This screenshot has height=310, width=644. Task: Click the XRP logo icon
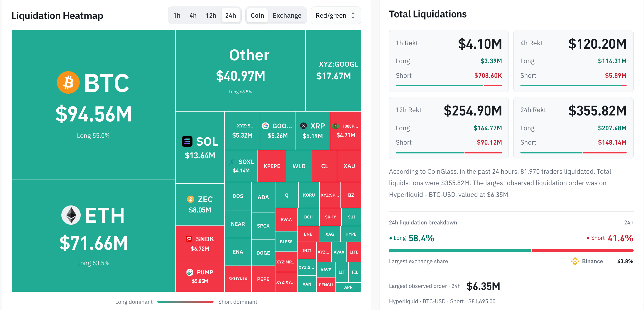(x=304, y=126)
